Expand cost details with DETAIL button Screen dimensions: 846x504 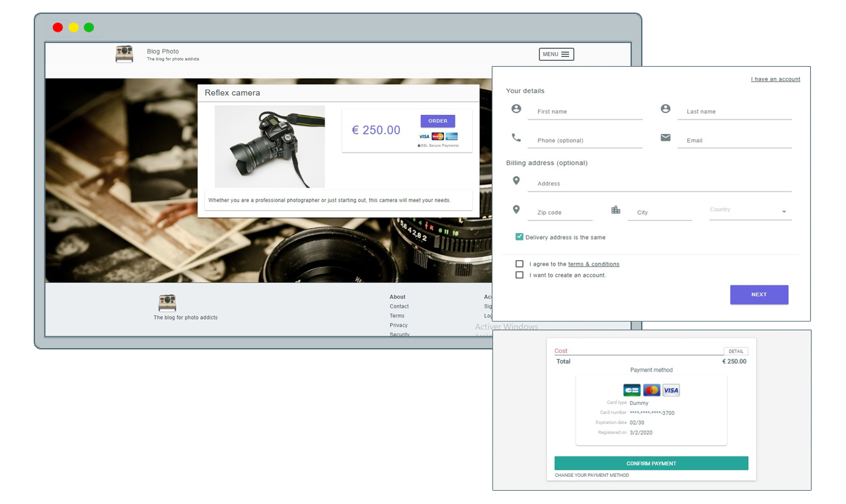tap(736, 351)
